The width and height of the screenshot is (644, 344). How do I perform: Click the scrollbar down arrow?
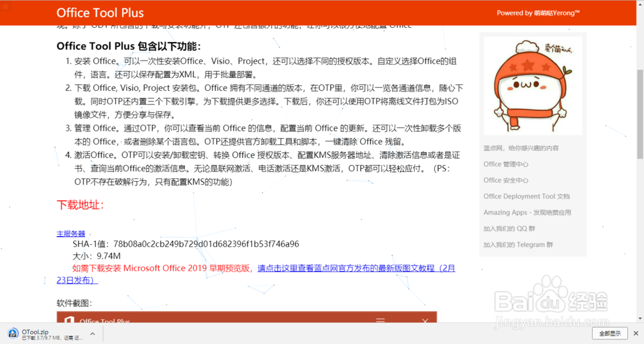(640, 318)
